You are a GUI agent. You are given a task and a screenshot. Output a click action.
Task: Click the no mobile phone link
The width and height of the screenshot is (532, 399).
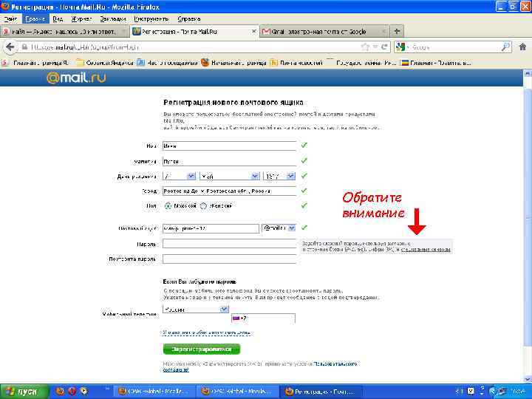[207, 332]
